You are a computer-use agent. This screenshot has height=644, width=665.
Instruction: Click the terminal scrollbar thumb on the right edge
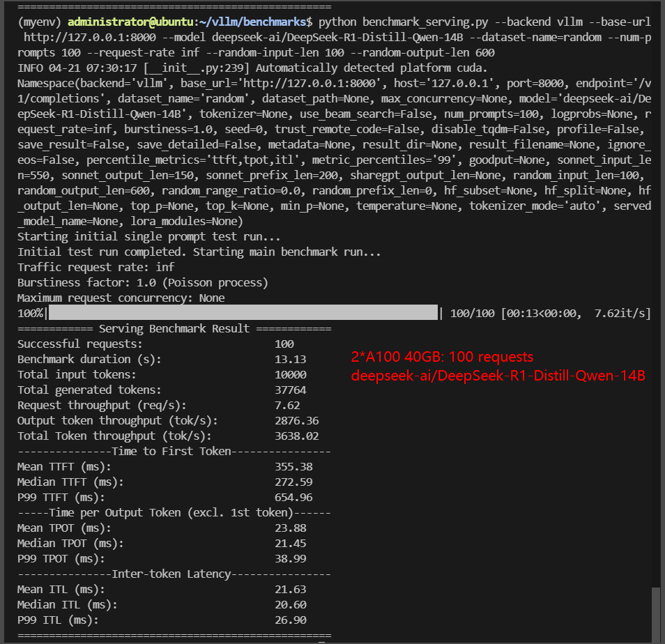656,614
